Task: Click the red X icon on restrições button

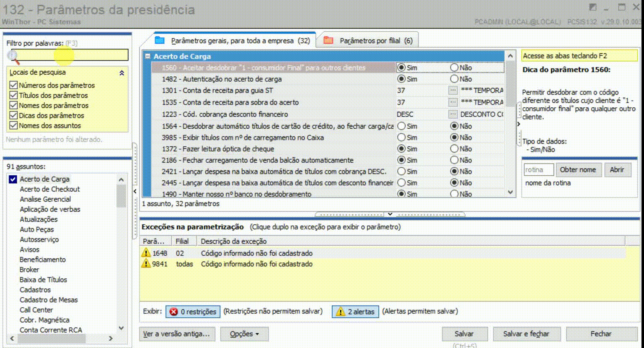Action: pyautogui.click(x=174, y=312)
